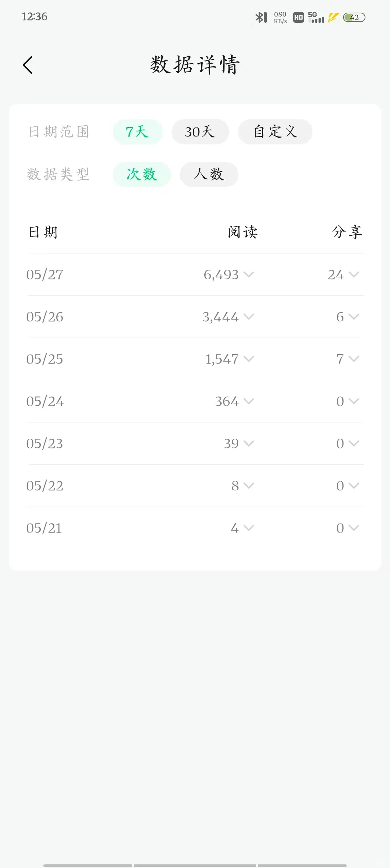This screenshot has width=390, height=868.
Task: Tap the battery indicator icon
Action: pos(354,17)
